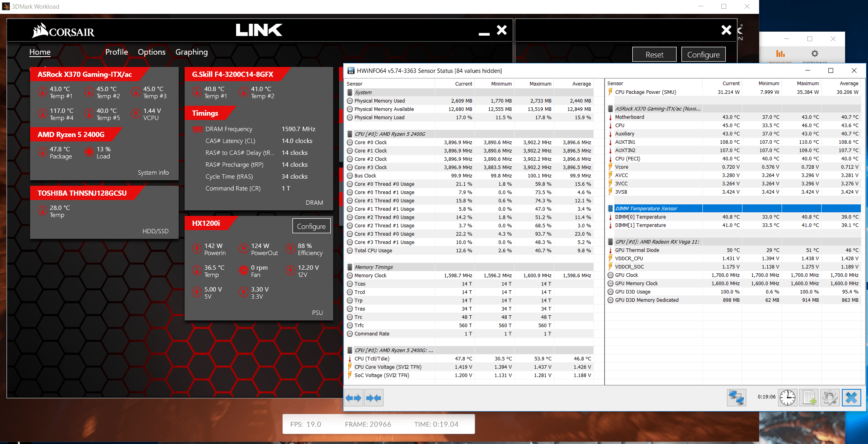Click the DRAM Frequency memory module icon
This screenshot has width=868, height=444.
coord(198,129)
